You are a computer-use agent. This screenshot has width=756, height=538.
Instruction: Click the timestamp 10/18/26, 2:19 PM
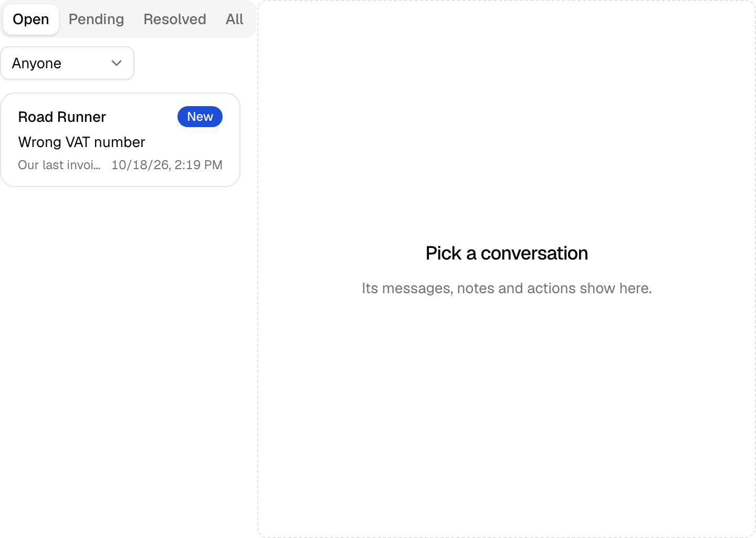pyautogui.click(x=167, y=165)
